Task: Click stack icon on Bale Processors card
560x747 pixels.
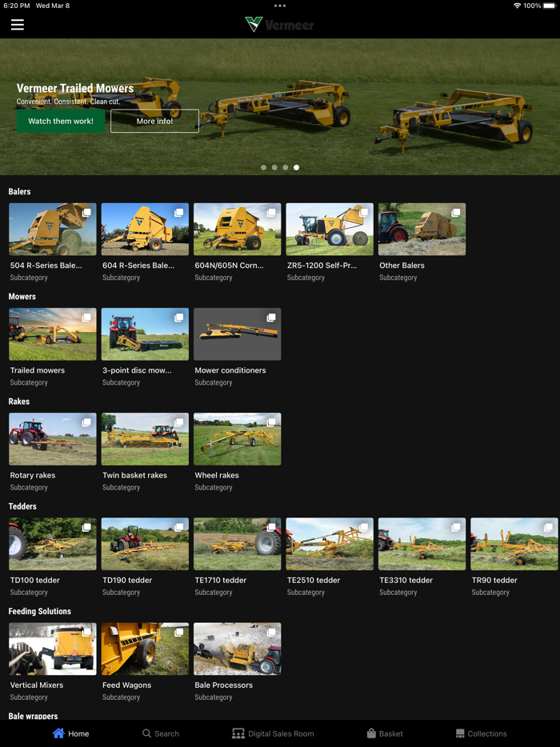Action: click(x=271, y=632)
